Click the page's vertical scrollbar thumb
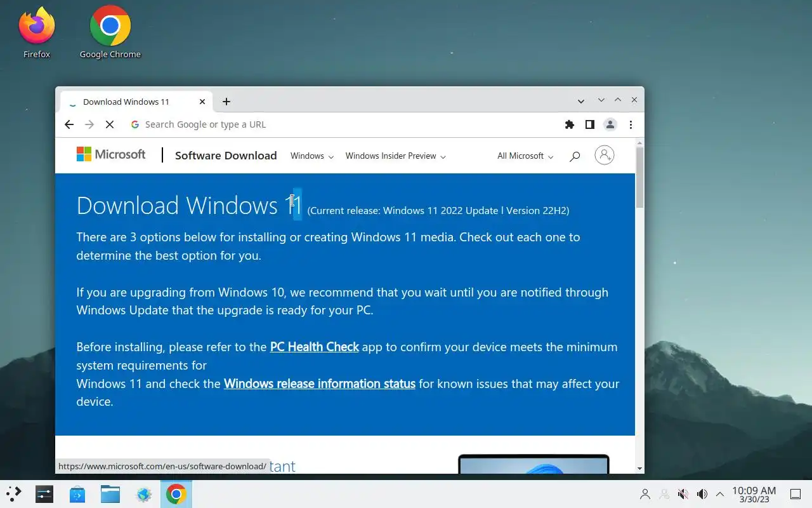Image resolution: width=812 pixels, height=508 pixels. pyautogui.click(x=639, y=177)
